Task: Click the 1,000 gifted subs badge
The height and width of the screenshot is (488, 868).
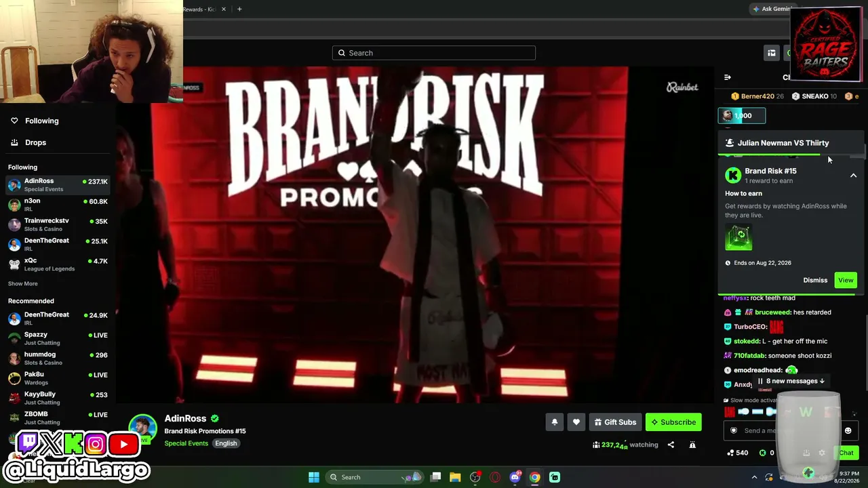Action: [x=742, y=116]
